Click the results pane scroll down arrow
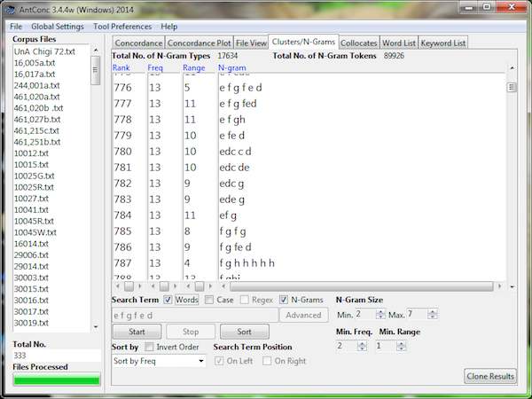 [512, 286]
